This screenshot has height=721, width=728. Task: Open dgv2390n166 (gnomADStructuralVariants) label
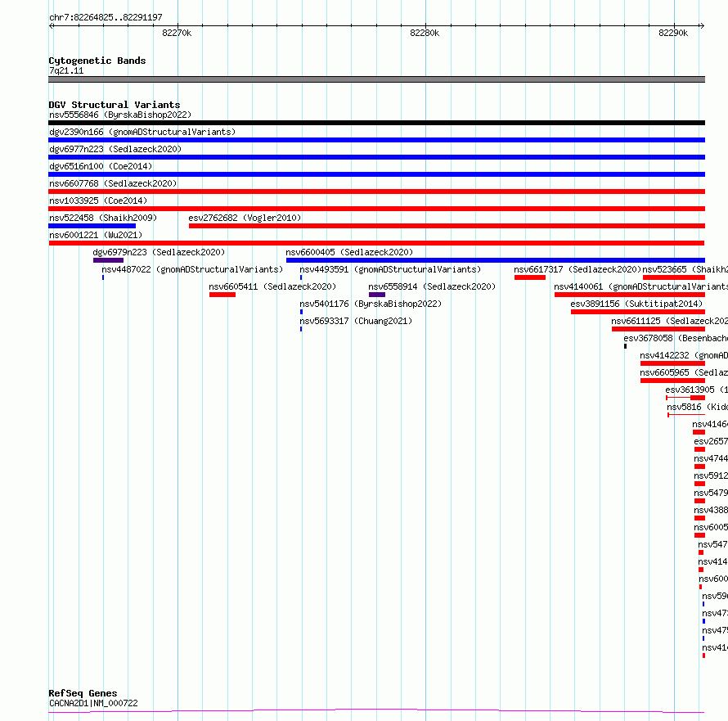click(x=142, y=132)
